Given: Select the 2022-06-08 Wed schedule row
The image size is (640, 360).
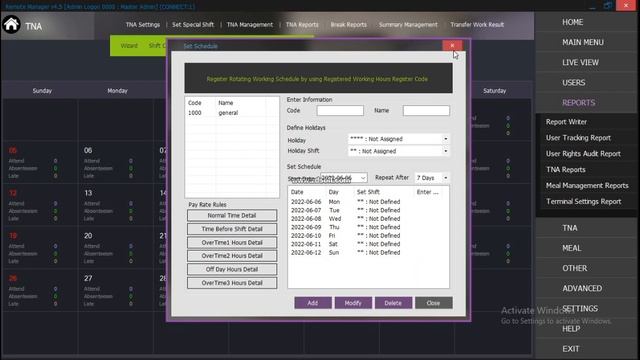Looking at the screenshot, I should click(368, 219).
